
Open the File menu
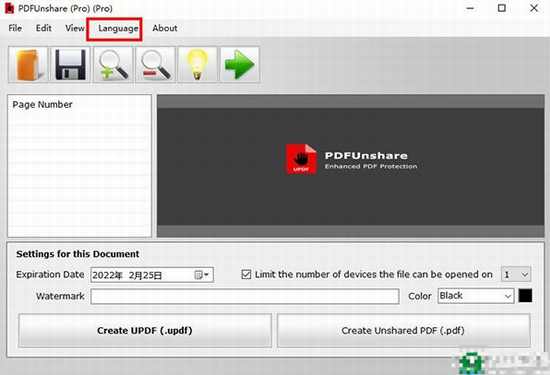pos(15,28)
